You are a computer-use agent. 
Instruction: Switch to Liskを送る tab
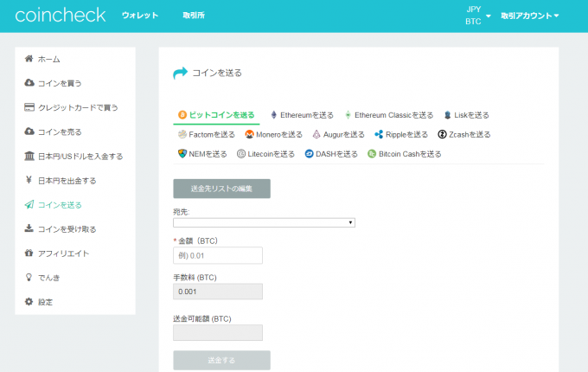coord(466,115)
